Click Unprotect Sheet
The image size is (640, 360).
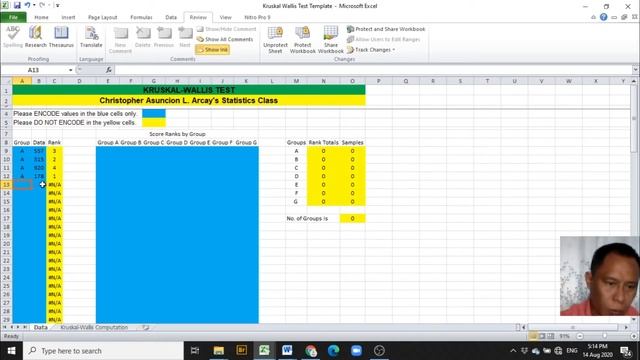(x=275, y=40)
